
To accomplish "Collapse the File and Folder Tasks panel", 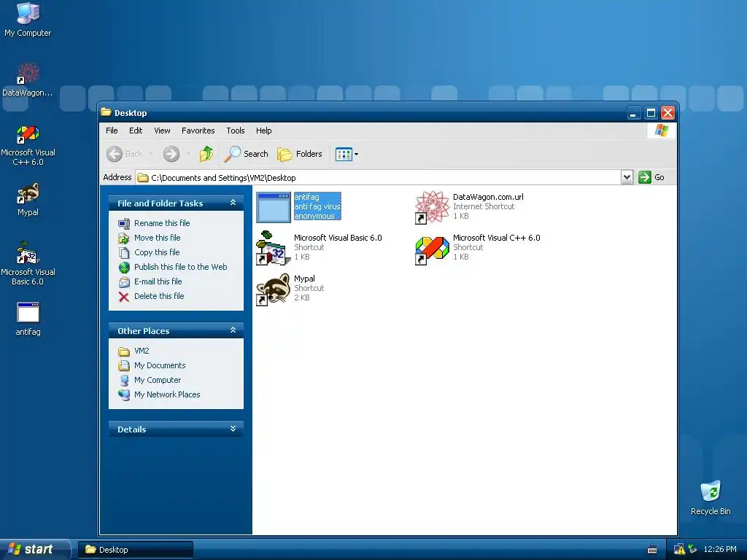I will click(x=233, y=203).
